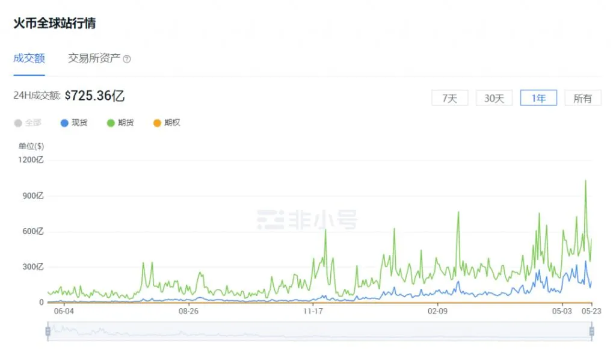Toggle the 期货 legend series

coord(120,123)
